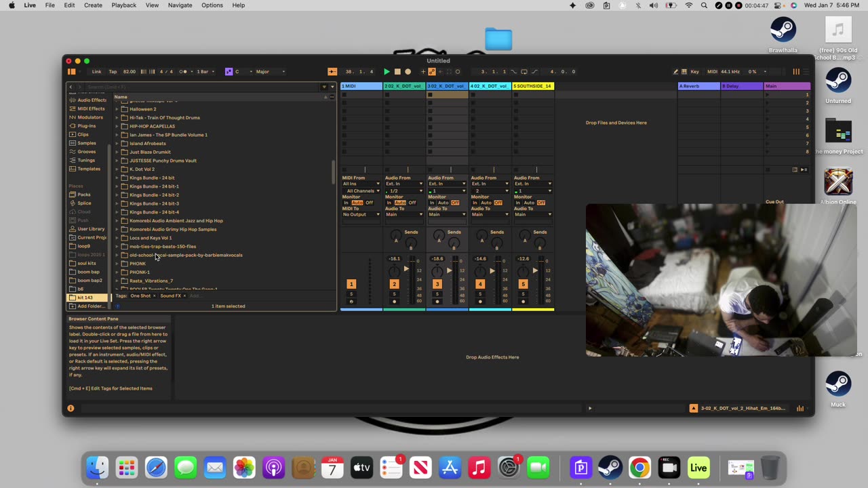Solo track 4 with its S button
868x488 pixels.
tap(480, 294)
